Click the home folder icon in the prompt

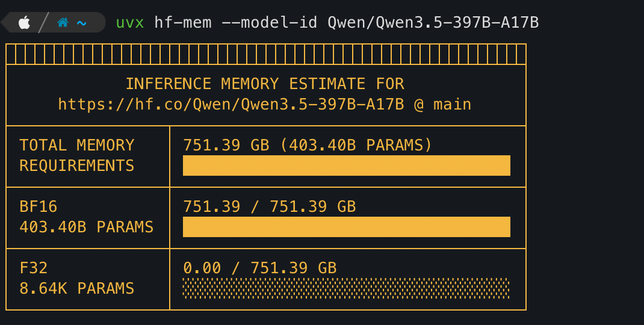click(x=62, y=23)
